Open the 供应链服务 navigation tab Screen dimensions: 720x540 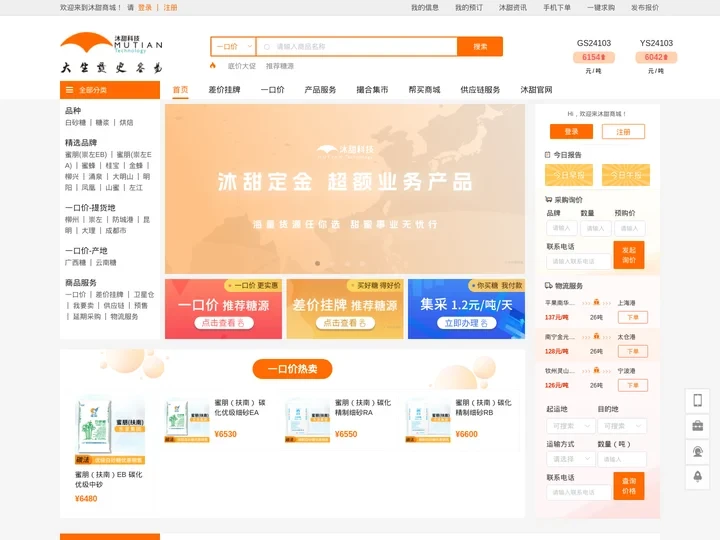tap(480, 90)
